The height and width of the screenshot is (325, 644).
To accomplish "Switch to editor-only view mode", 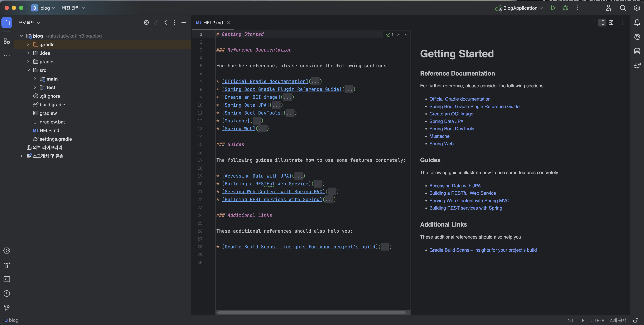I will coord(592,23).
